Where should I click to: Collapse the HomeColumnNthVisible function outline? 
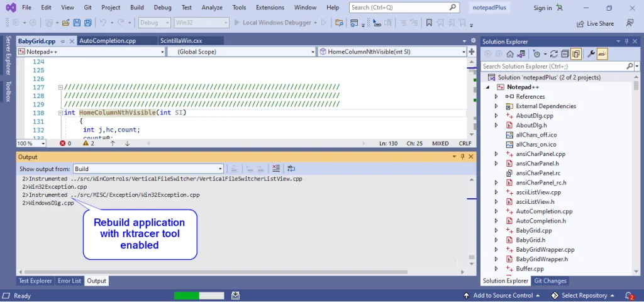click(60, 113)
